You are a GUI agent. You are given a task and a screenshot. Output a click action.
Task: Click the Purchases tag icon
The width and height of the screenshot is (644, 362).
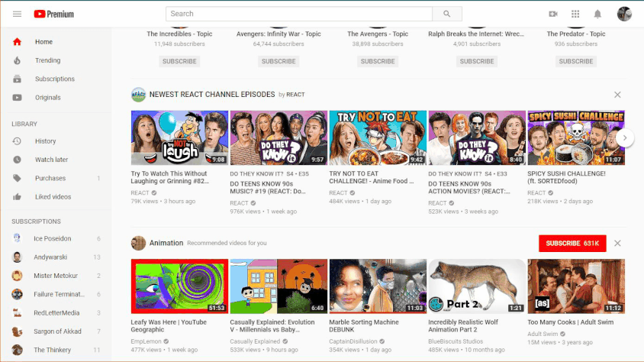tap(17, 178)
